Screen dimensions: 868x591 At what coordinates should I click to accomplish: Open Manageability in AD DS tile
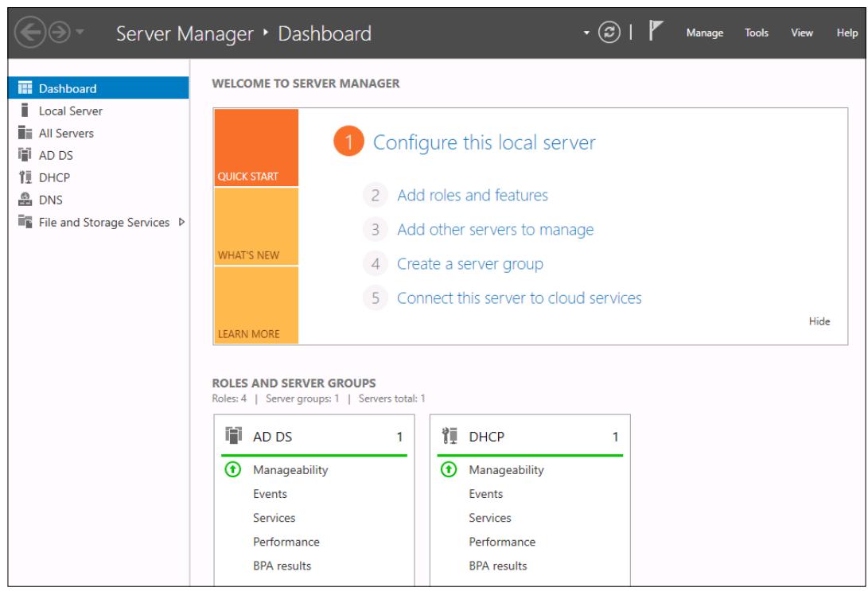(x=290, y=470)
